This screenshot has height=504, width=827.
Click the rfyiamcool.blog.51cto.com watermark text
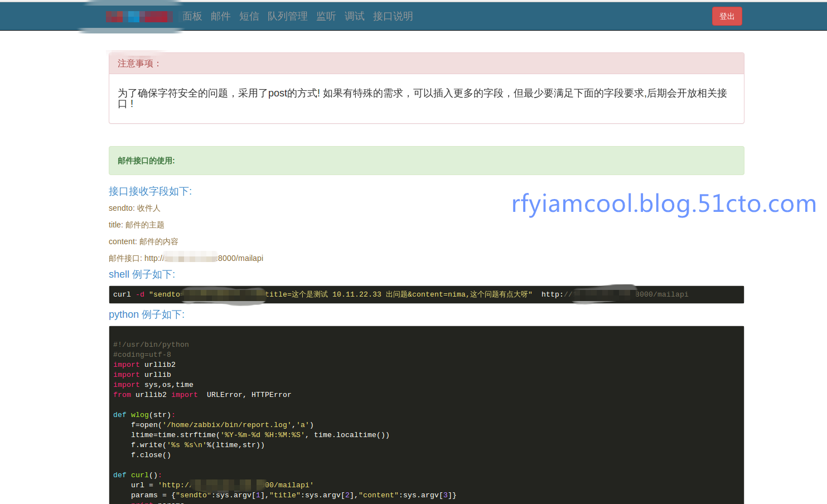[664, 203]
